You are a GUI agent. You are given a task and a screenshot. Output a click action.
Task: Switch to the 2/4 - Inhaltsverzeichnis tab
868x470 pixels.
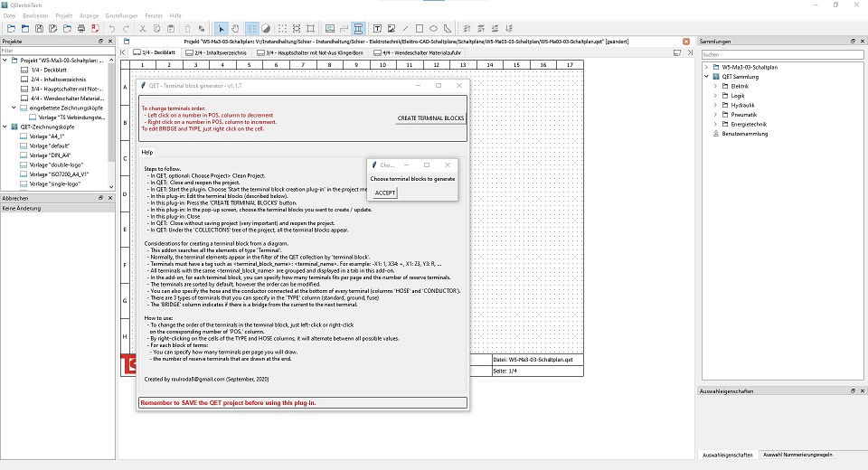point(222,52)
